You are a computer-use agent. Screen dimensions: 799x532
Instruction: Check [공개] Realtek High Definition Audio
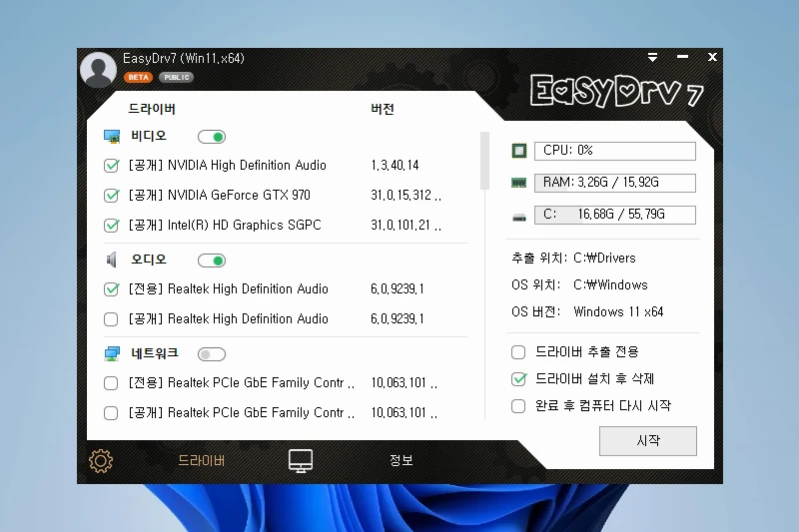point(111,319)
